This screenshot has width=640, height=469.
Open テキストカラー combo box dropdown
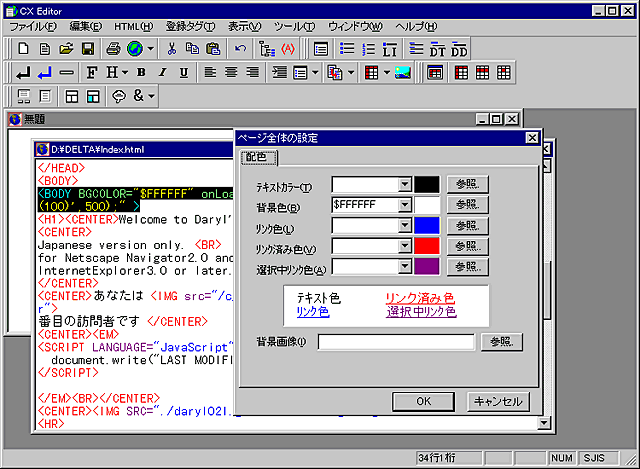coord(404,184)
